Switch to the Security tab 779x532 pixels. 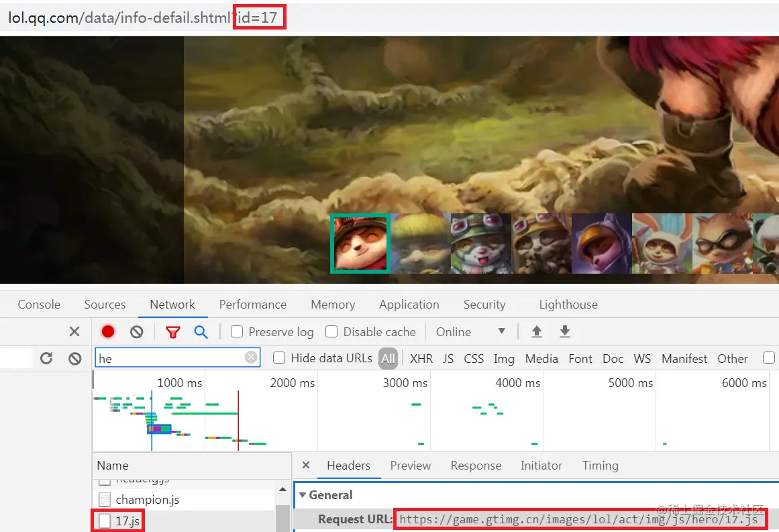(484, 304)
